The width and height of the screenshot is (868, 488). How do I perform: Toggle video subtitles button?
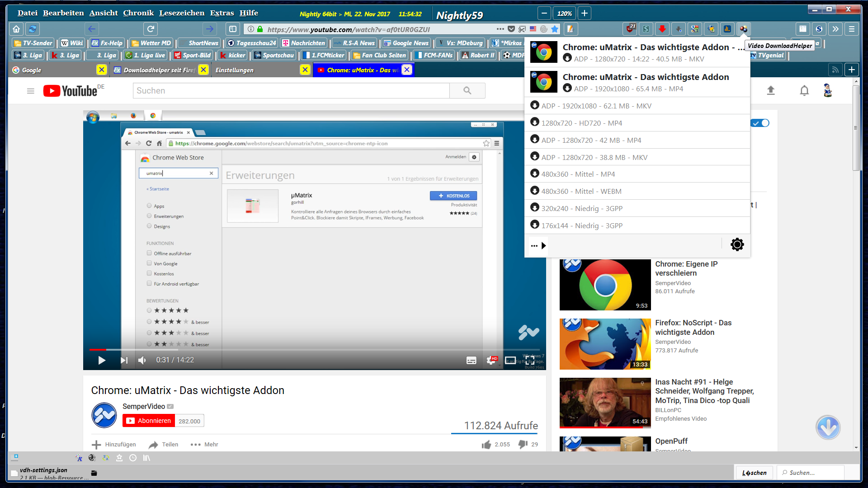point(471,360)
